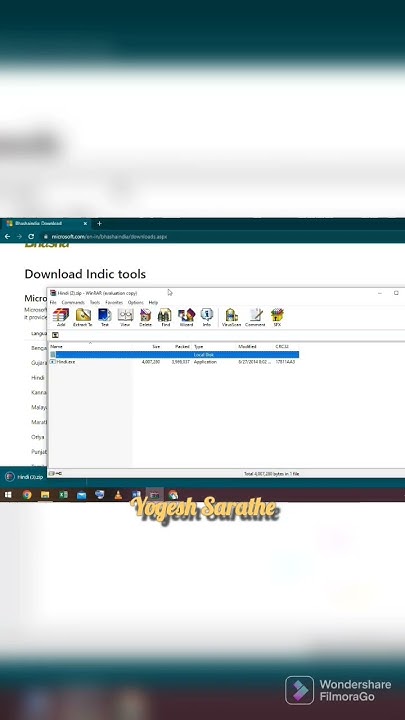405x720 pixels.
Task: Open the Options menu
Action: pyautogui.click(x=135, y=303)
